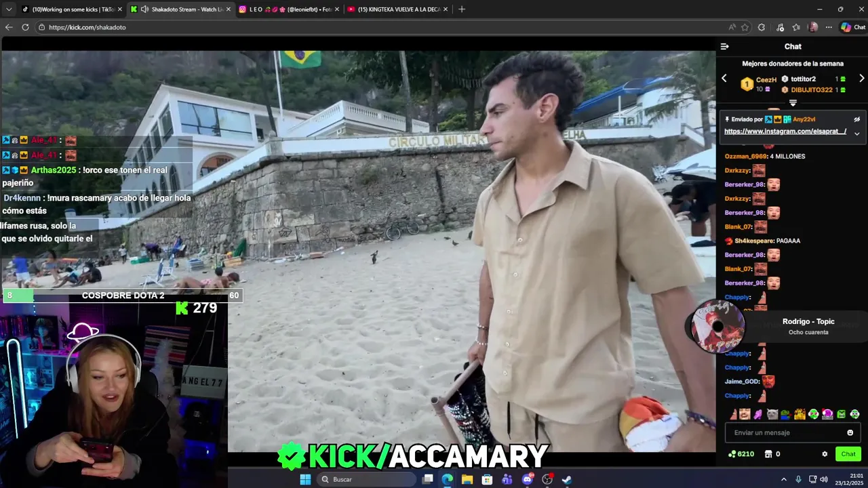This screenshot has height=488, width=868.
Task: Mute the Shakadoto tab audio icon
Action: (x=144, y=9)
